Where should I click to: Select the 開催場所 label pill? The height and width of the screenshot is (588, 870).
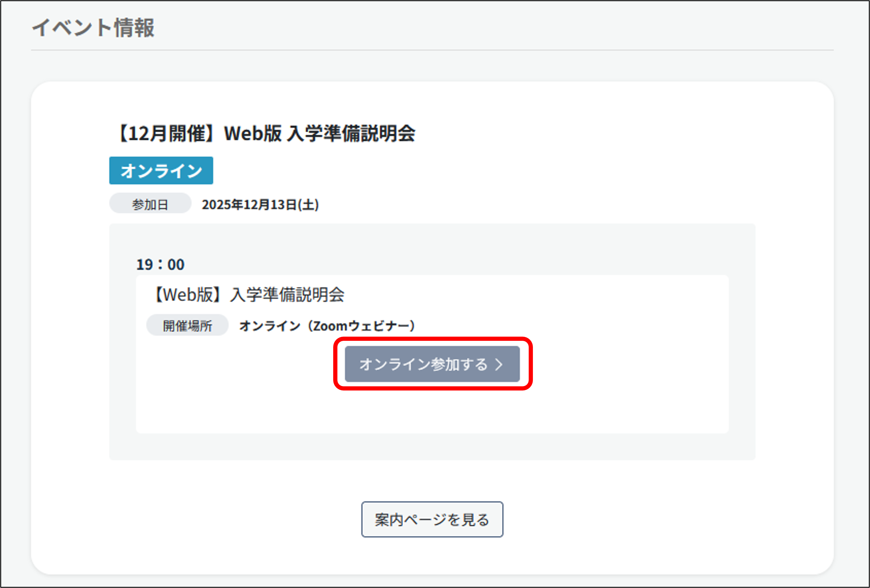187,325
